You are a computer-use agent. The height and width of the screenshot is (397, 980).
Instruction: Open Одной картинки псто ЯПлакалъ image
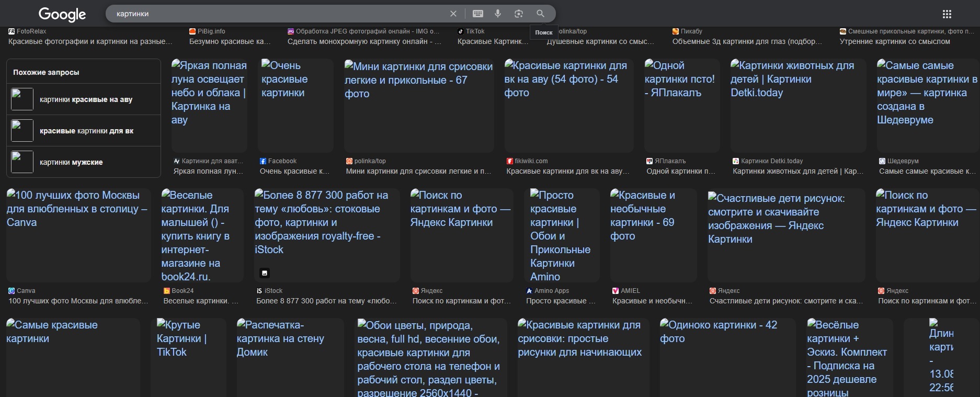(682, 106)
